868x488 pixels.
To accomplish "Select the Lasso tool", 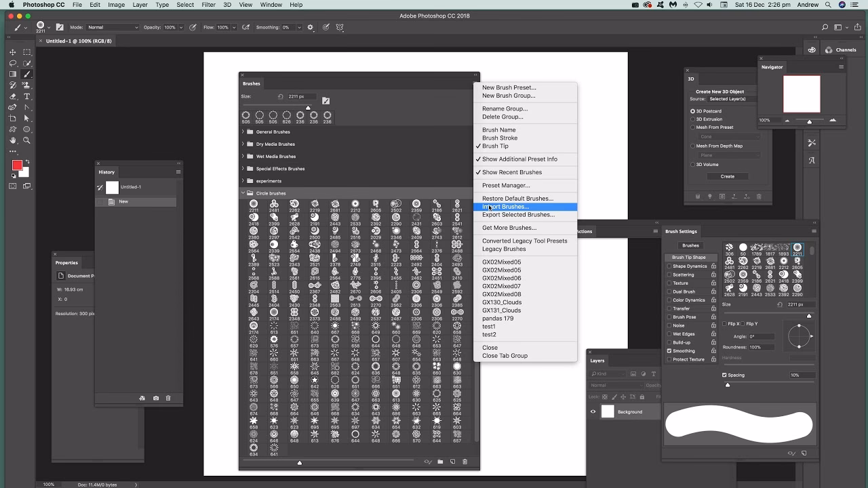I will click(x=14, y=63).
